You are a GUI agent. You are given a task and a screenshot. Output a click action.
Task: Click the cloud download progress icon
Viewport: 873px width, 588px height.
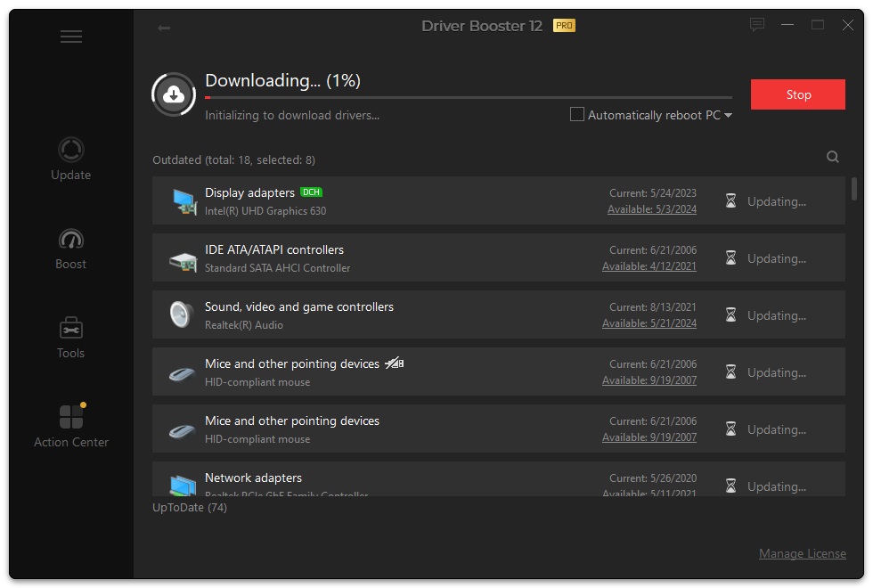coord(174,94)
